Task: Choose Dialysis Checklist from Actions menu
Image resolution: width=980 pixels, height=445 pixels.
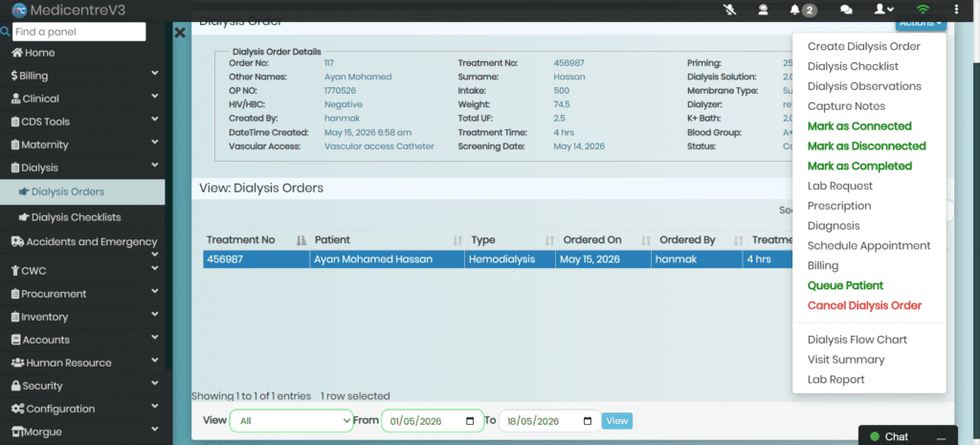Action: click(x=853, y=66)
